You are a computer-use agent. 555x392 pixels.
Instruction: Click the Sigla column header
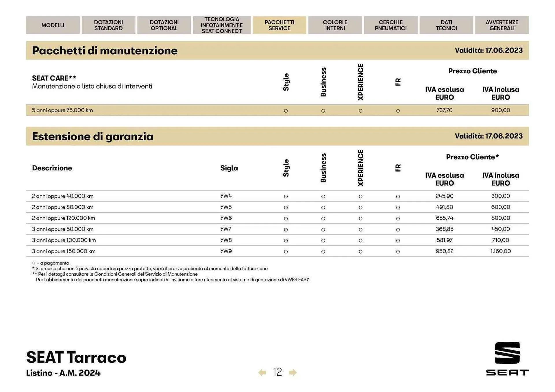[x=229, y=168]
